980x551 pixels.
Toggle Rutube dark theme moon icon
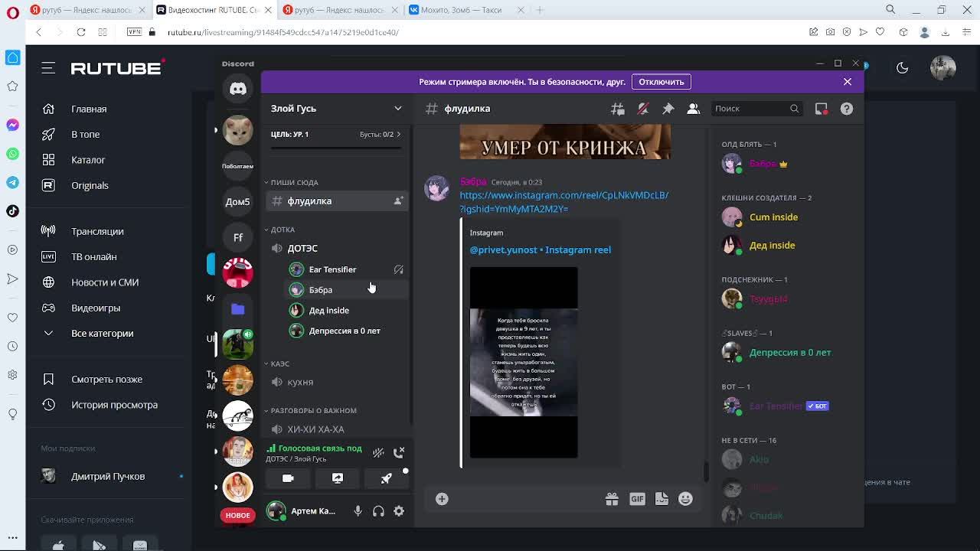902,68
